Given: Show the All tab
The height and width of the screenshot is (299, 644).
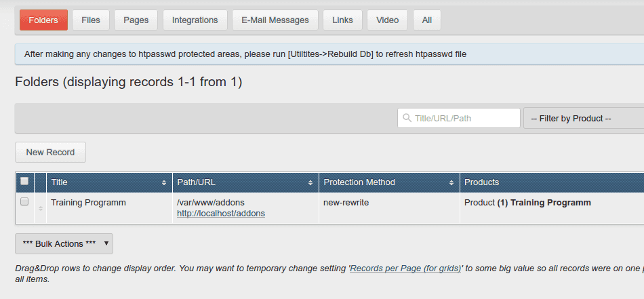Looking at the screenshot, I should (427, 20).
